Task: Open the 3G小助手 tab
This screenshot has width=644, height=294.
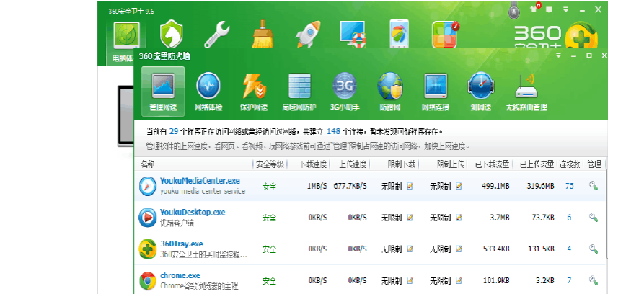Action: (345, 92)
